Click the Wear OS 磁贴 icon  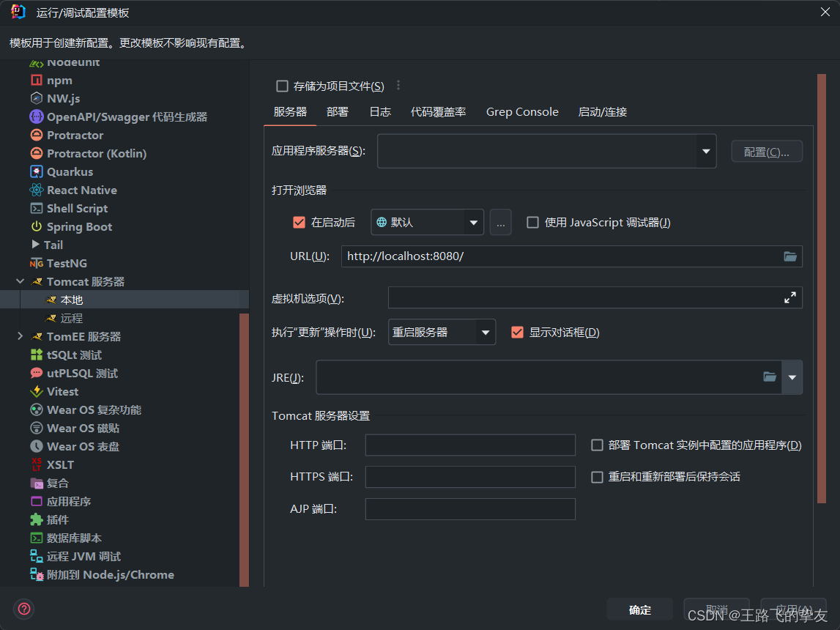point(37,428)
